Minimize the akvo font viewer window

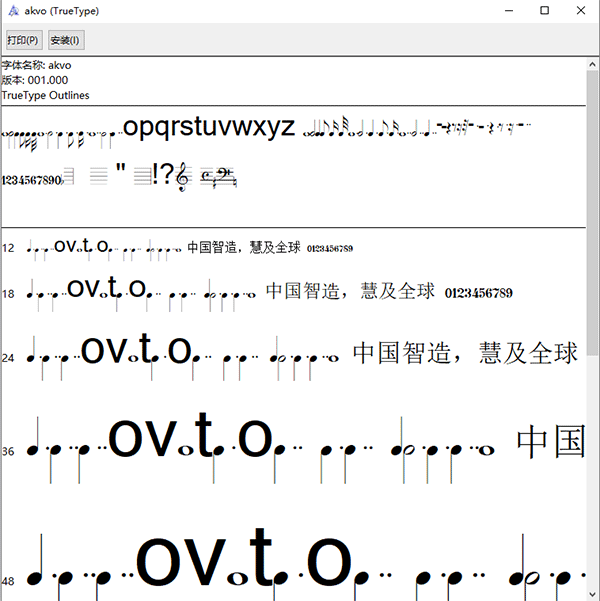point(509,11)
